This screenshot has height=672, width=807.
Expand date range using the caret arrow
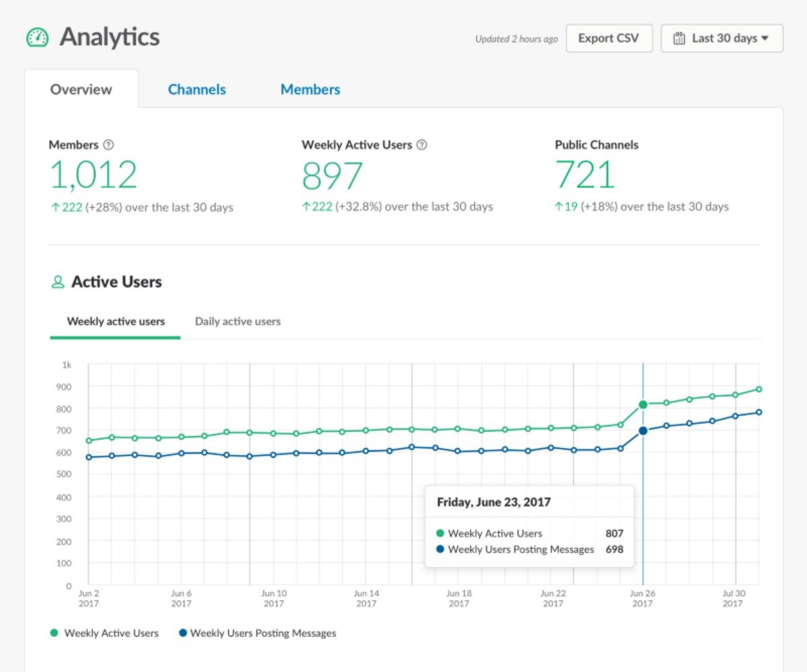pos(765,38)
